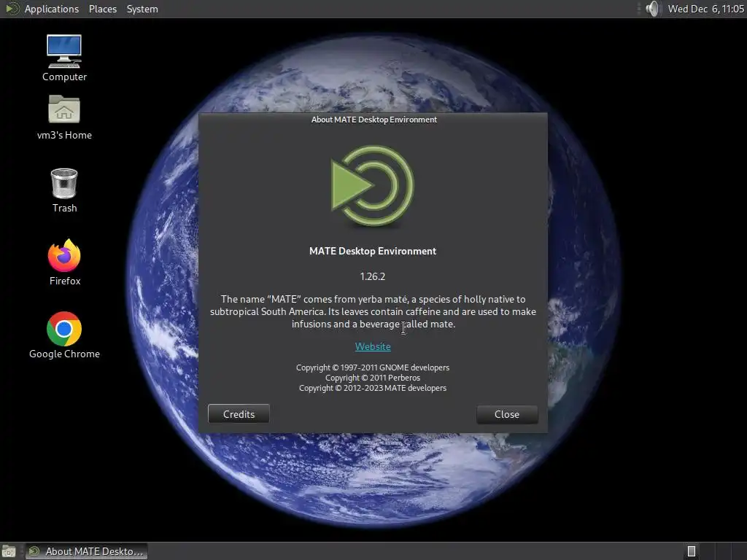This screenshot has width=747, height=560.
Task: Click the version number 1.26.2
Action: (373, 276)
